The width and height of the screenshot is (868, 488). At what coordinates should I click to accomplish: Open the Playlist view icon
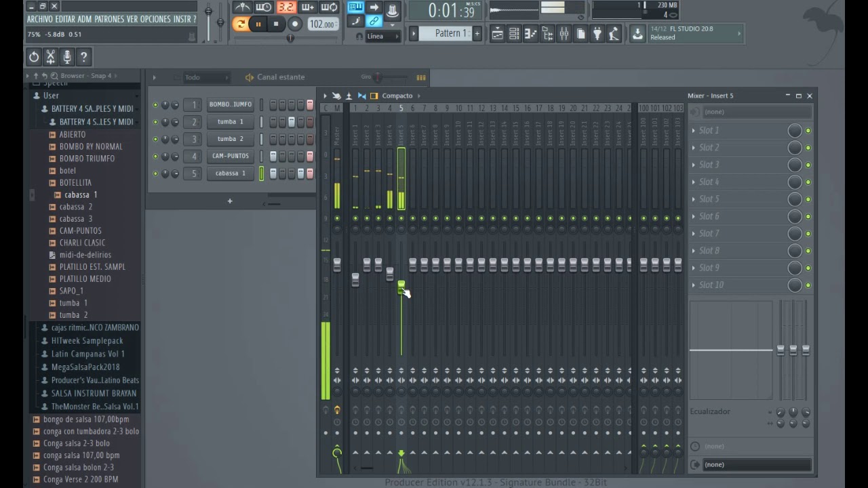click(x=497, y=34)
